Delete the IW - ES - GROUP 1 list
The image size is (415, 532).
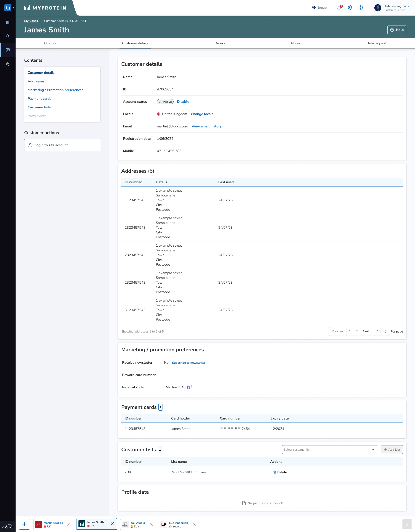pos(280,472)
